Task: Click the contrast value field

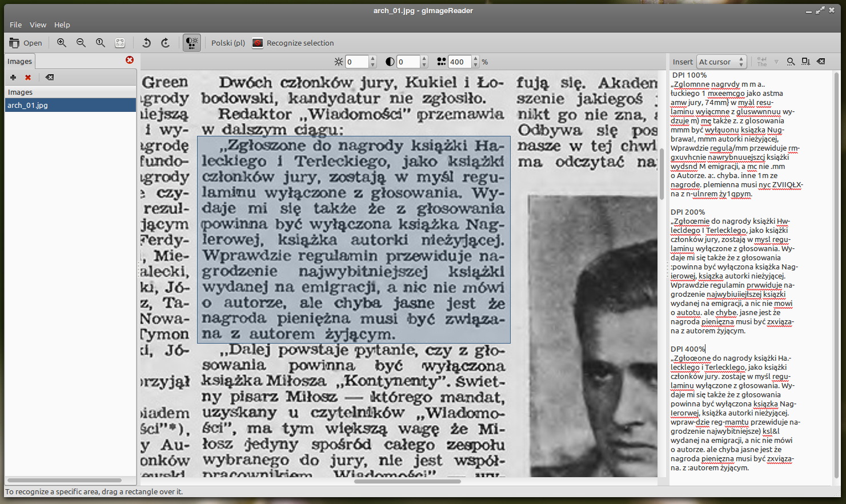Action: tap(408, 62)
